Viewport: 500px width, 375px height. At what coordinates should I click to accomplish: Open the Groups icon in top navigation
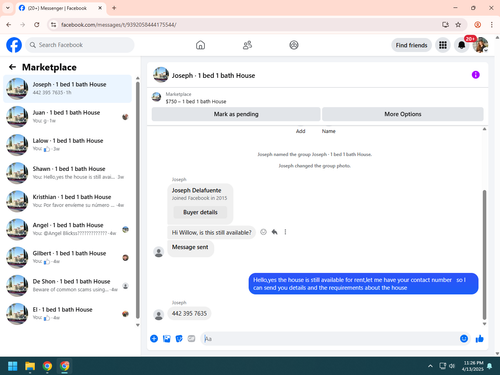pos(294,45)
